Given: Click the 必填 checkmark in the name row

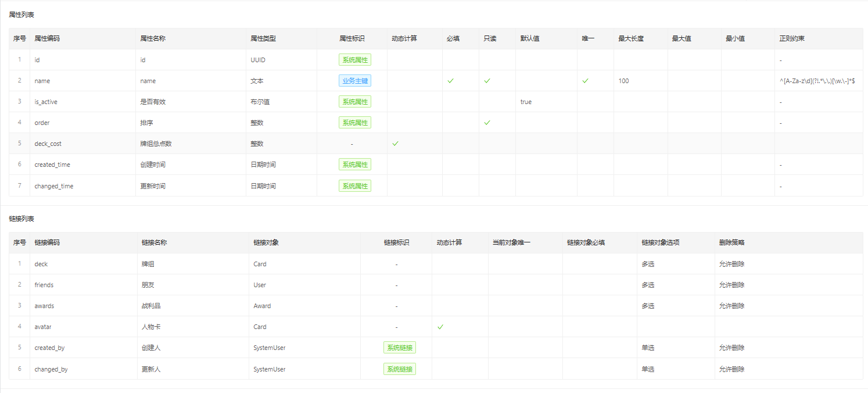Looking at the screenshot, I should [450, 81].
